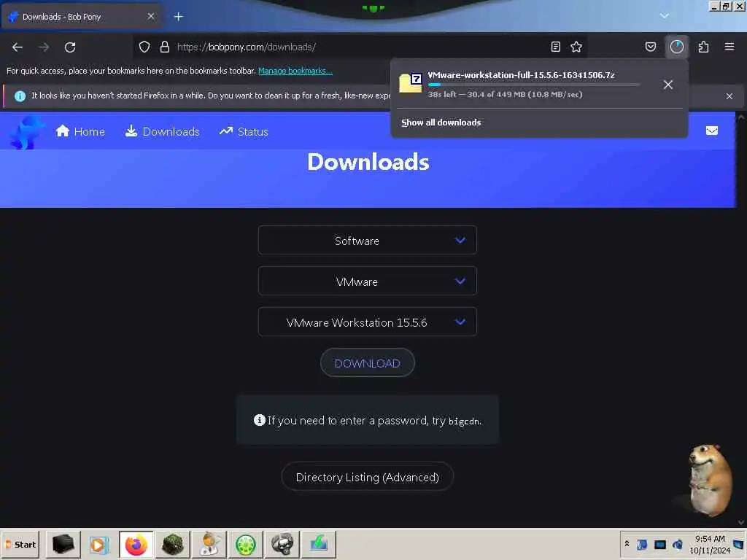Show hidden tray icons chevron
The width and height of the screenshot is (747, 560).
pyautogui.click(x=627, y=544)
